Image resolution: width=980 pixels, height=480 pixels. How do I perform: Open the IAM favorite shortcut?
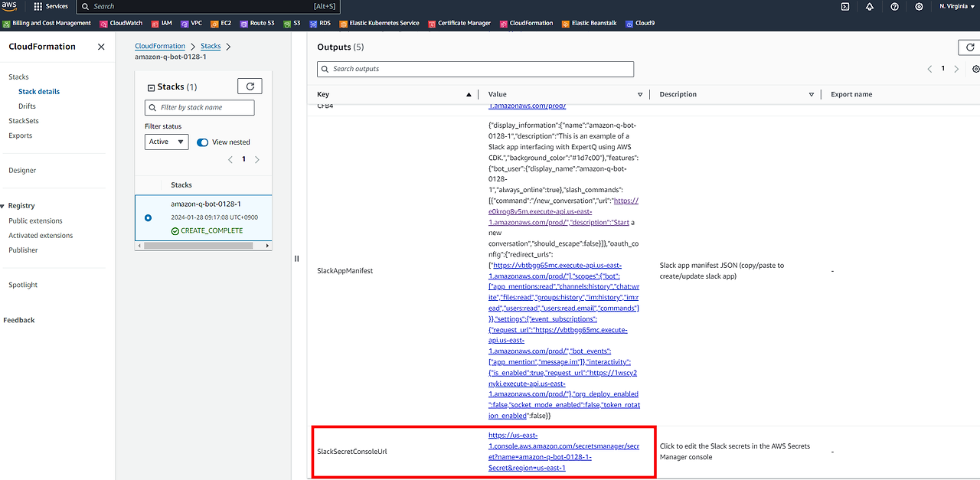coord(162,23)
